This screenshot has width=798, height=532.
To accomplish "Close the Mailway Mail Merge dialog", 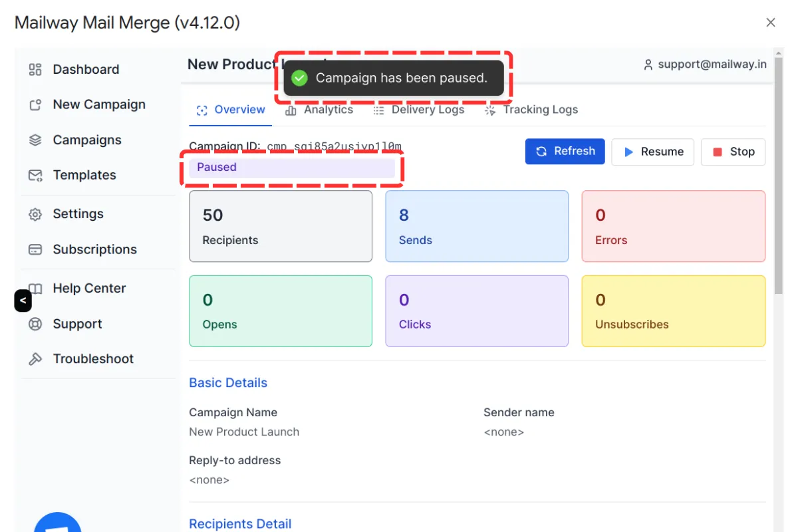I will coord(771,23).
